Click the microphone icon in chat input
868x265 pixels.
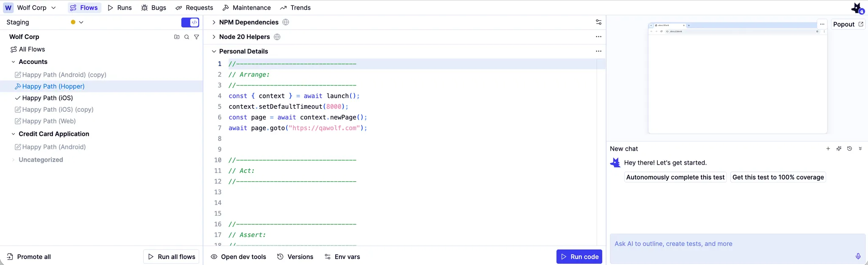click(858, 256)
